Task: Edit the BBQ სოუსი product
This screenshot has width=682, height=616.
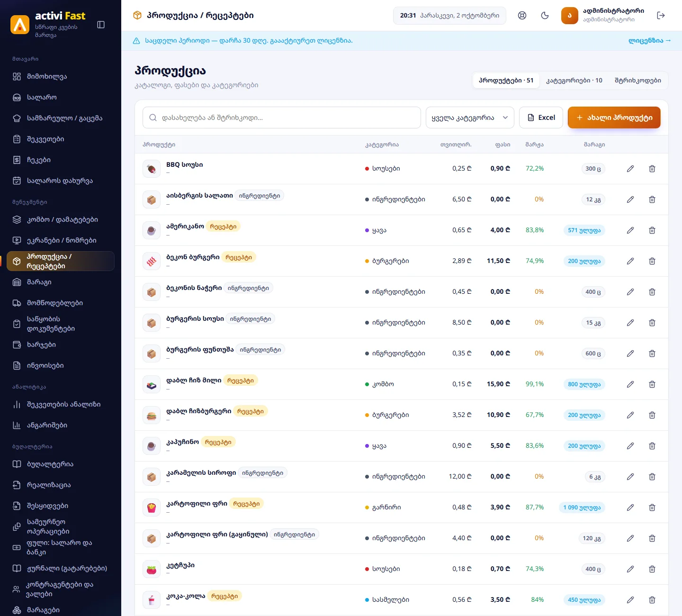Action: [630, 169]
